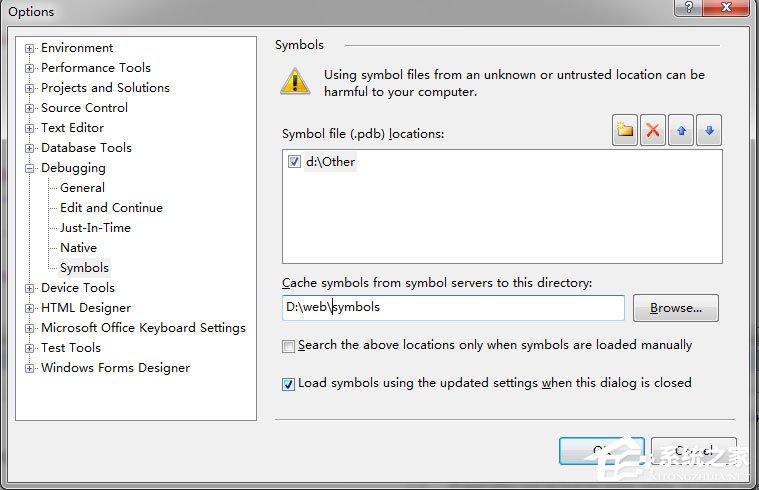Image resolution: width=759 pixels, height=490 pixels.
Task: Uncheck load symbols when dialog is closed
Action: 288,384
